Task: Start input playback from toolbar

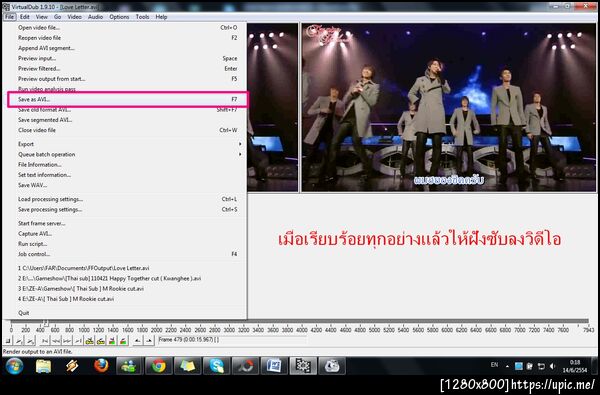Action: (x=19, y=341)
